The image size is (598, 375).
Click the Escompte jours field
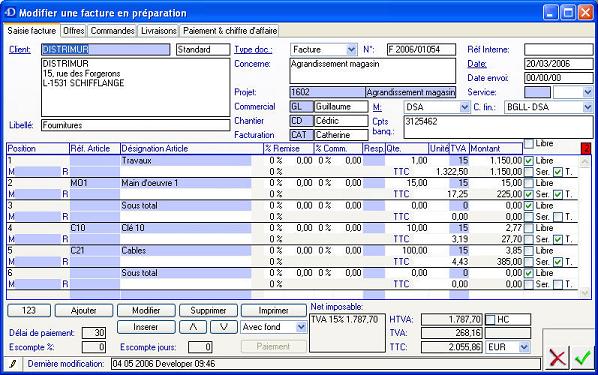pyautogui.click(x=200, y=347)
